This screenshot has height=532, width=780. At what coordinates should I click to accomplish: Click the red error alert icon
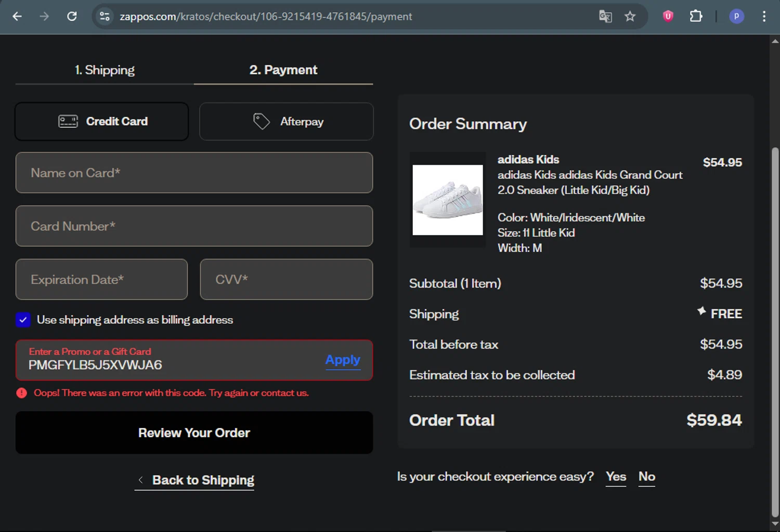[x=21, y=393]
